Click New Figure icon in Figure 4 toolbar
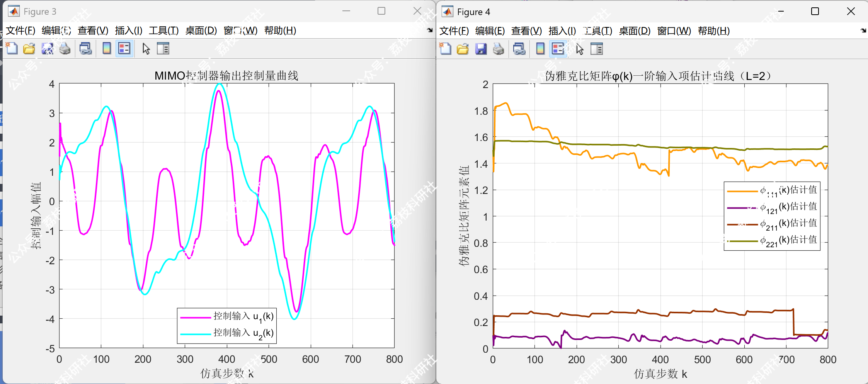The width and height of the screenshot is (868, 384). [x=445, y=49]
